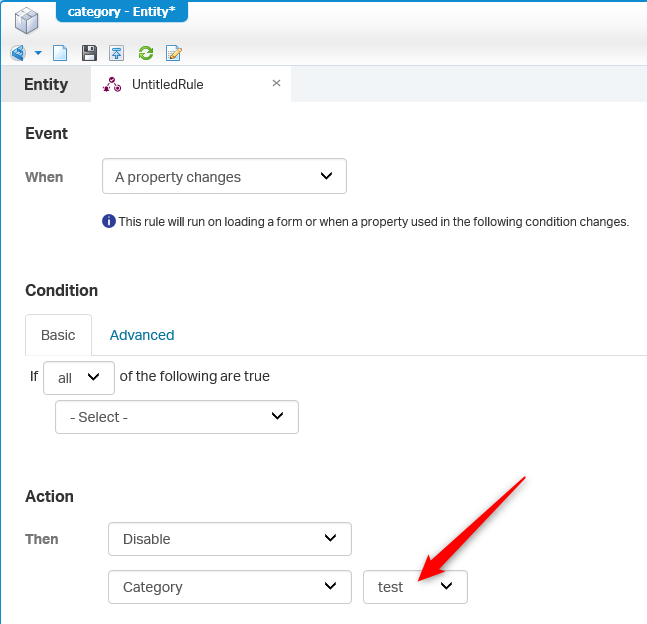
Task: Click the new document icon
Action: click(x=60, y=53)
